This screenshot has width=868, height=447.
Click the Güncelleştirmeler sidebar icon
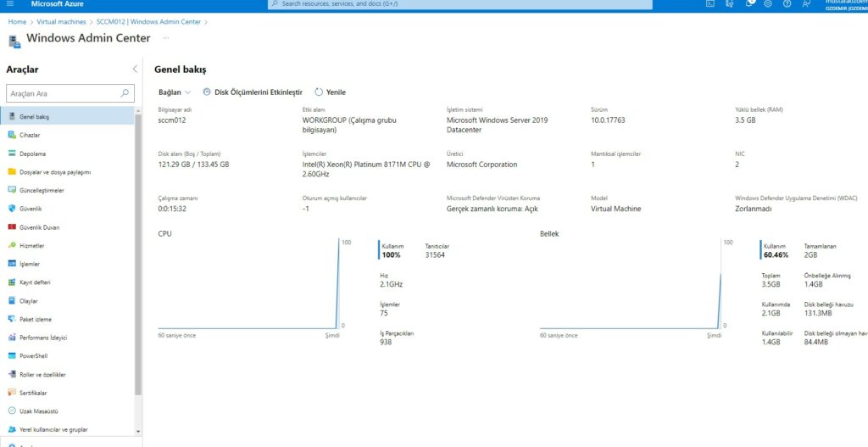pyautogui.click(x=12, y=190)
